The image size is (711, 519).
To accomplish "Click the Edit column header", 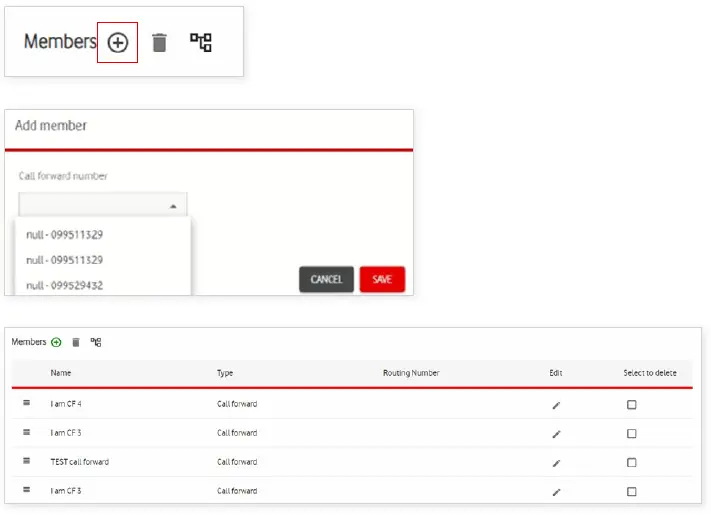I will 556,373.
